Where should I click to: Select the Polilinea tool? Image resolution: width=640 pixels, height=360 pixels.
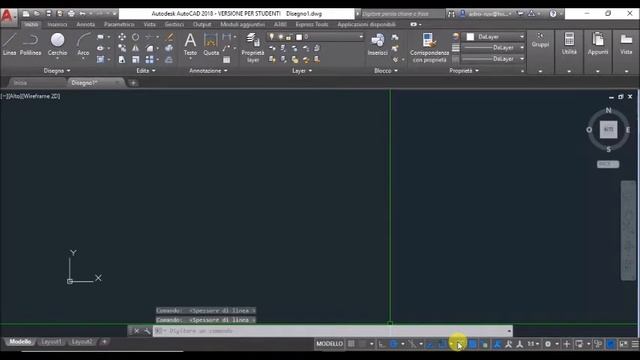coord(31,44)
